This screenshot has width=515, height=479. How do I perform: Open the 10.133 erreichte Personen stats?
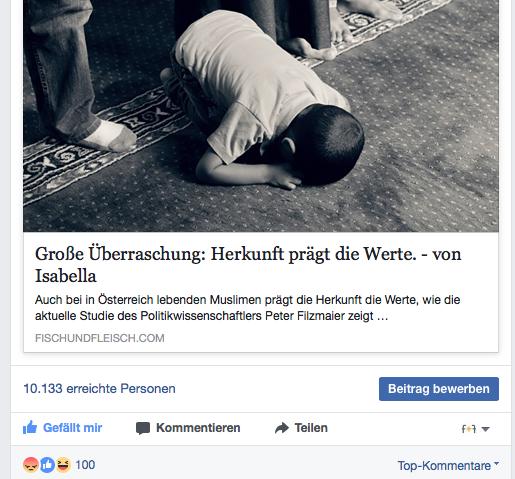tap(99, 389)
